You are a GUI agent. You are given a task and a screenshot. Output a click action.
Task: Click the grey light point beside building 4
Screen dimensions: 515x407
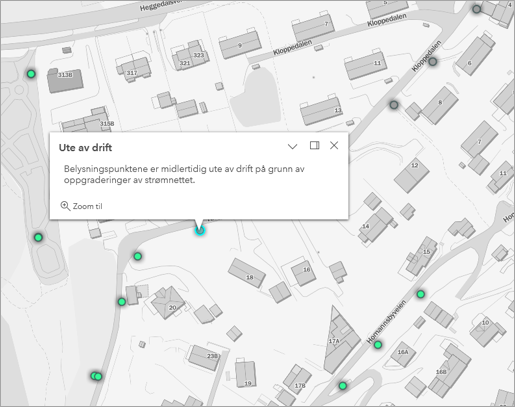coord(477,9)
